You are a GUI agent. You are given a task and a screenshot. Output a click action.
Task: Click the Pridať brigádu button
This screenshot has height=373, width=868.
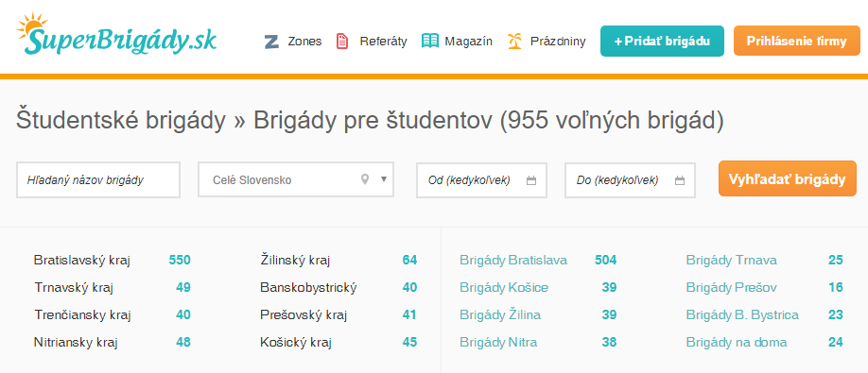(662, 41)
